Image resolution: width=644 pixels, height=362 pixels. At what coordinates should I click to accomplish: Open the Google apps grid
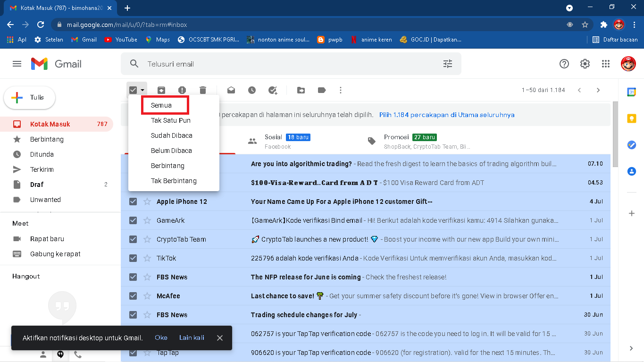coord(606,64)
